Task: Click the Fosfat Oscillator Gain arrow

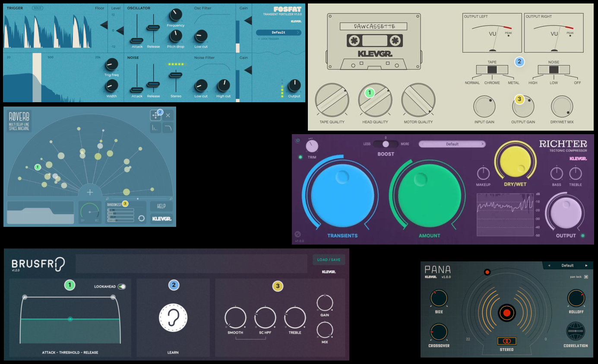Action: click(248, 20)
